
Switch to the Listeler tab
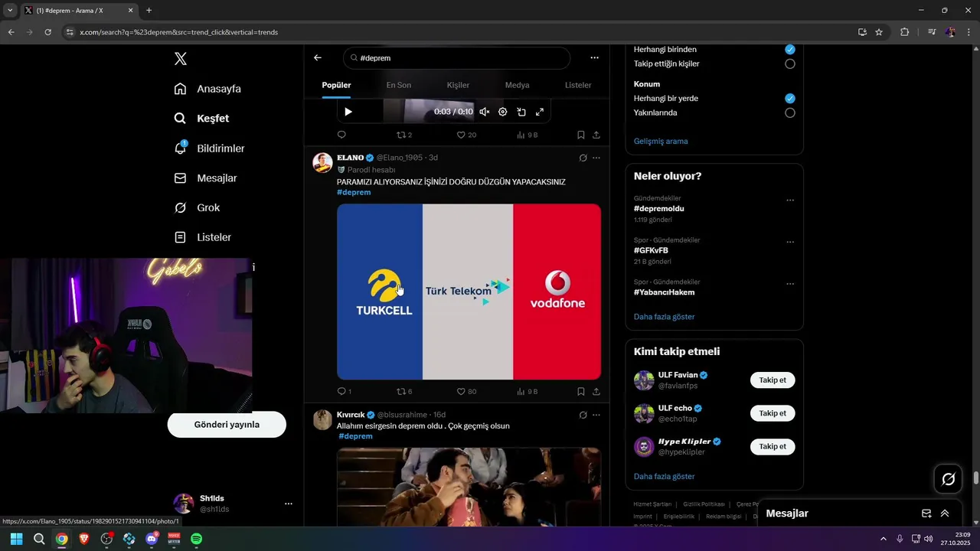pyautogui.click(x=578, y=85)
